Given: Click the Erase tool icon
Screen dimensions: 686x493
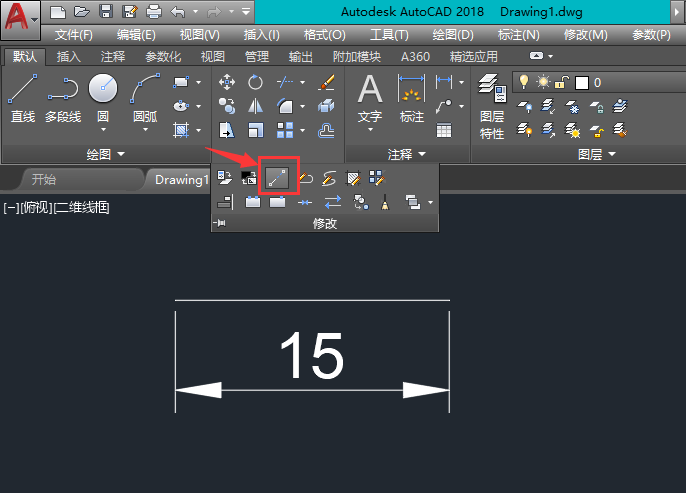Looking at the screenshot, I should (326, 82).
